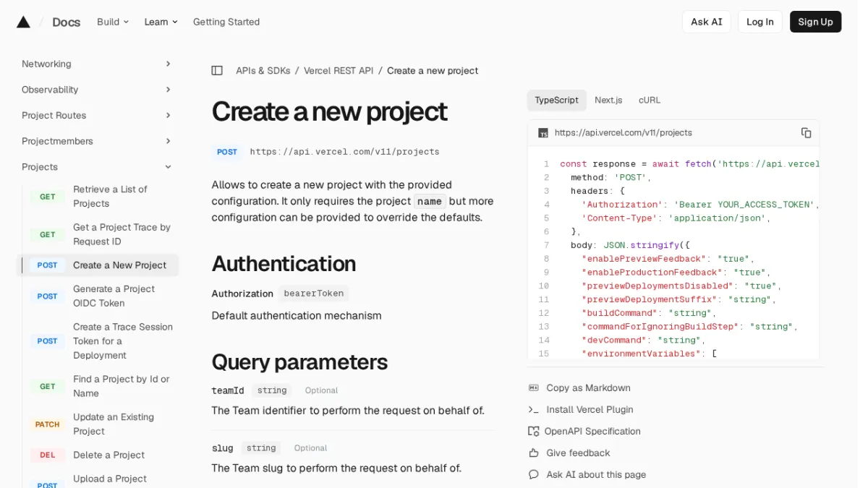
Task: Switch to the Next.js code tab
Action: (x=608, y=100)
